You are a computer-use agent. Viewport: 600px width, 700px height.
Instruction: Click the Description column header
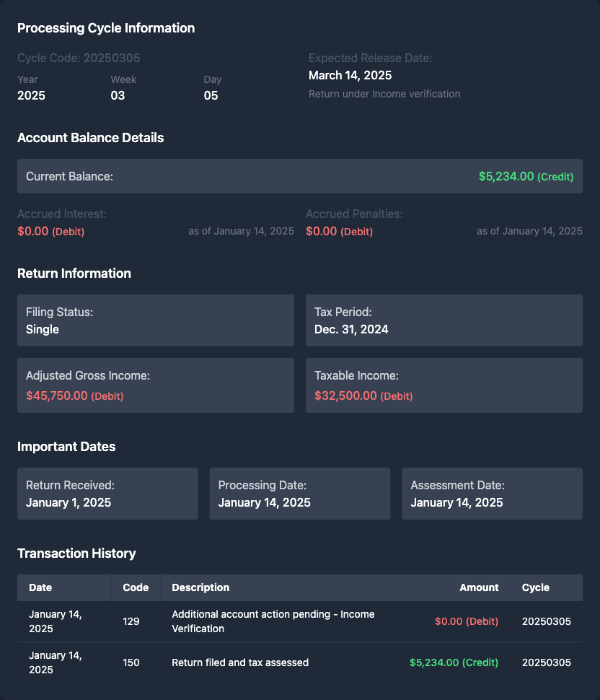(x=200, y=587)
